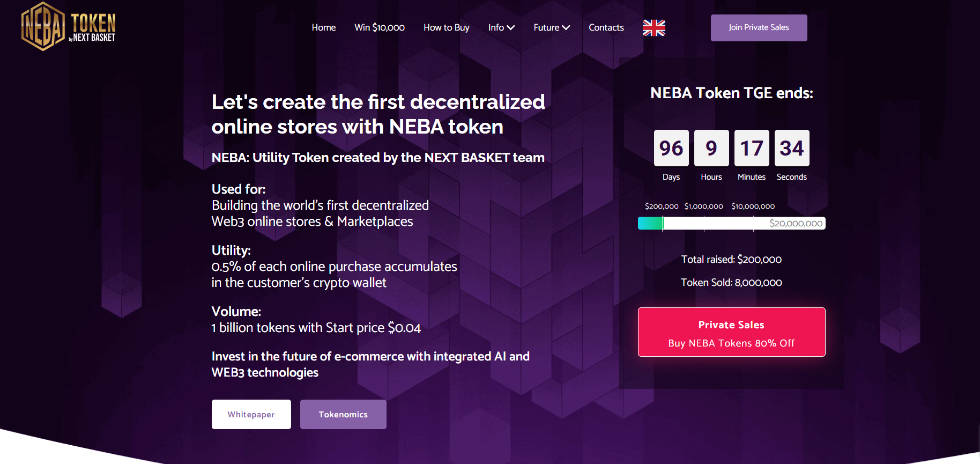Buy NEBA tokens via Private Sales button
Viewport: 980px width, 464px height.
[x=731, y=332]
